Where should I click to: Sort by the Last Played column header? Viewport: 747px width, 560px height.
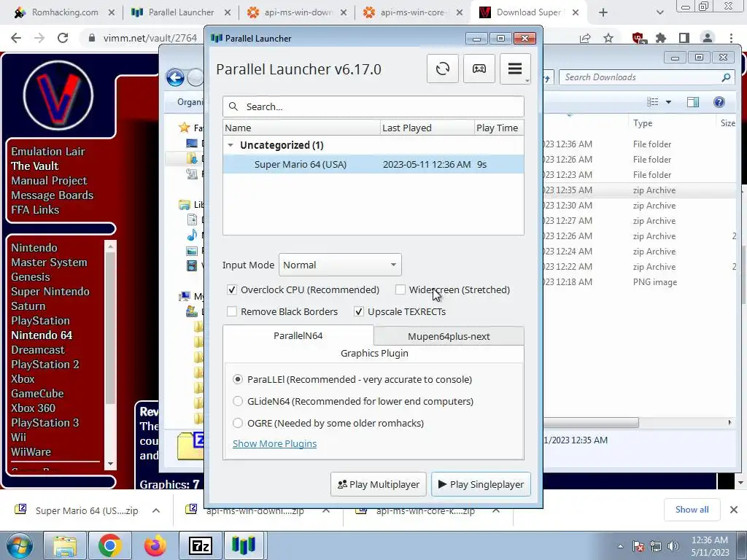[x=427, y=128]
